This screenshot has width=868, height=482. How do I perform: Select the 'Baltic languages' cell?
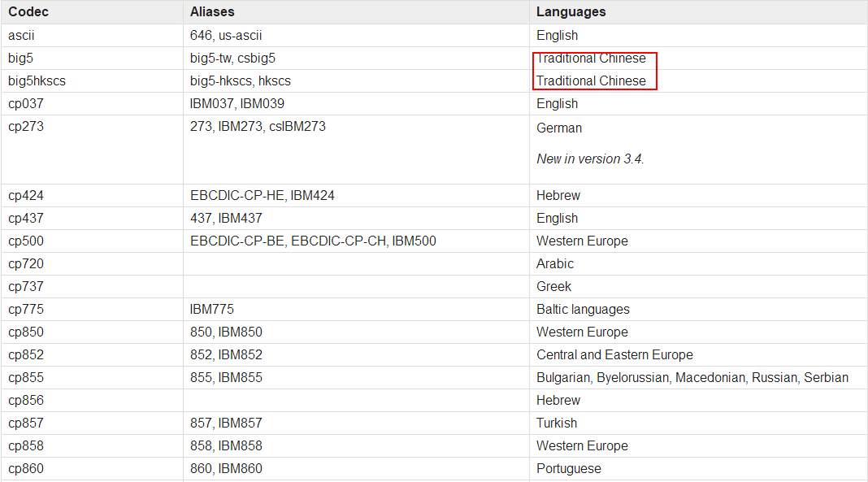[583, 310]
